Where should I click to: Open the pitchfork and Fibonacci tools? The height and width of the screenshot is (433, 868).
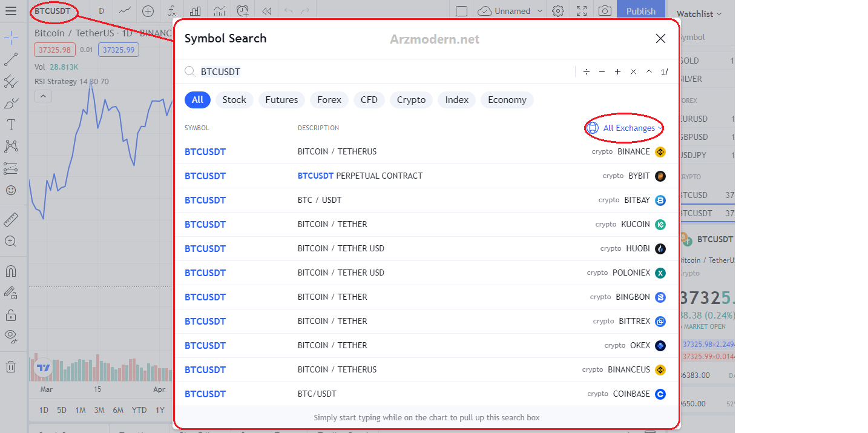coord(11,82)
